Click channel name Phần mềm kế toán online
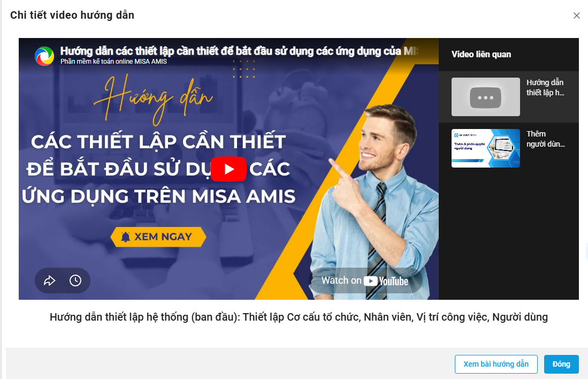This screenshot has height=379, width=588. tap(113, 62)
